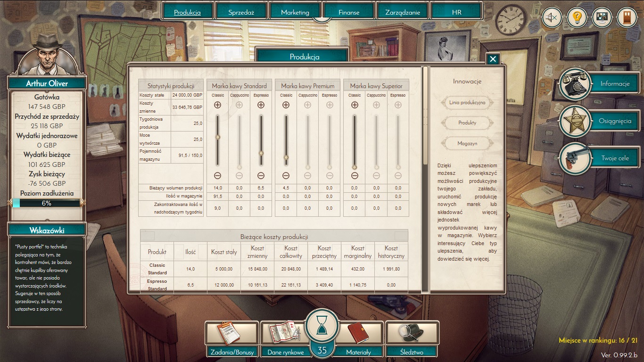
Task: Mute the game sound
Action: pos(551,18)
